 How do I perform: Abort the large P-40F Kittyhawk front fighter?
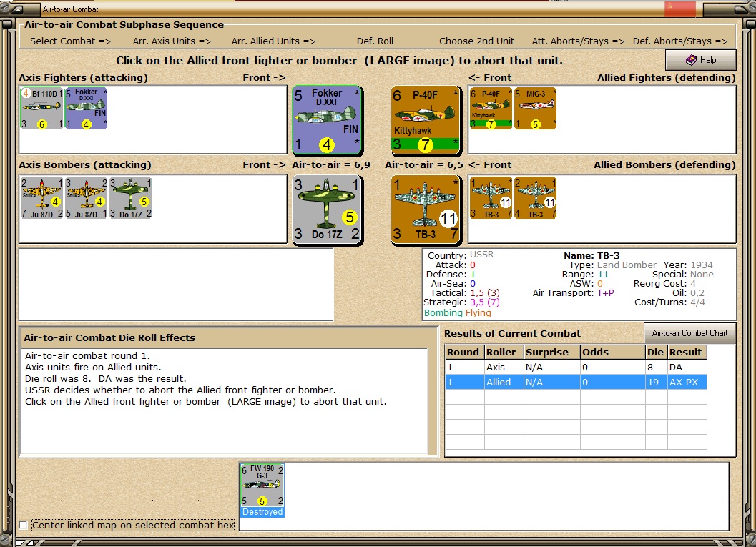pyautogui.click(x=425, y=121)
